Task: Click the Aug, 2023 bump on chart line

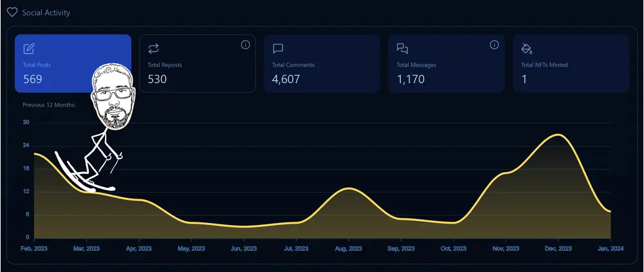Action: coord(348,188)
